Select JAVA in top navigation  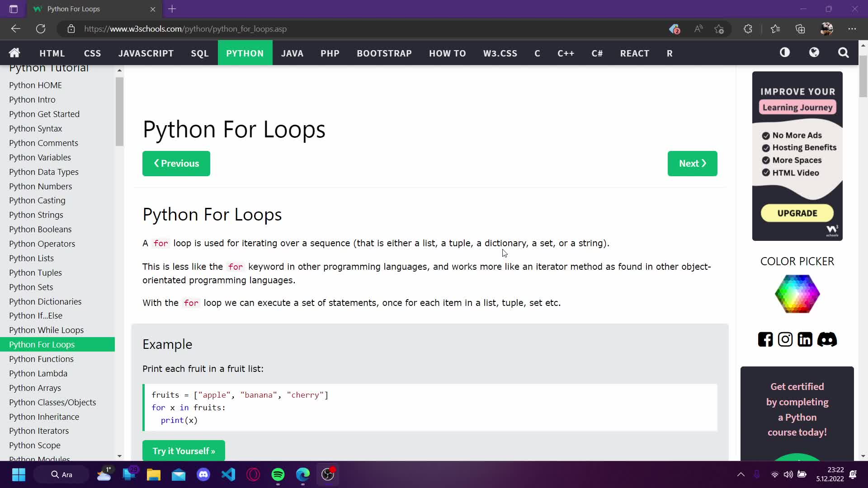(x=292, y=53)
